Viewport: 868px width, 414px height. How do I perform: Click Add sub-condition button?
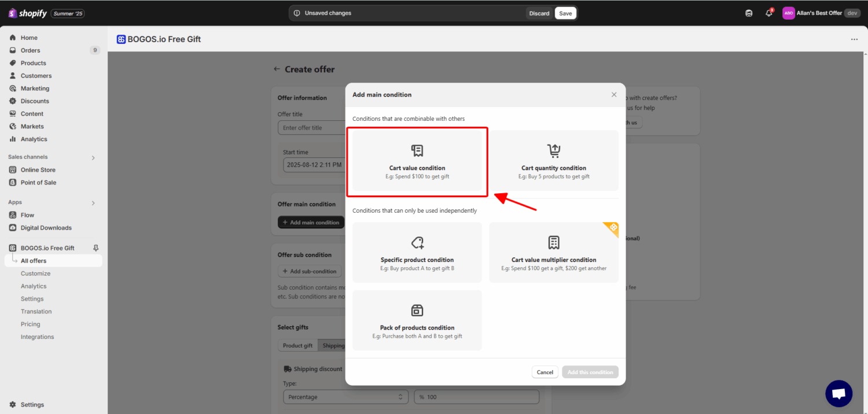click(310, 271)
